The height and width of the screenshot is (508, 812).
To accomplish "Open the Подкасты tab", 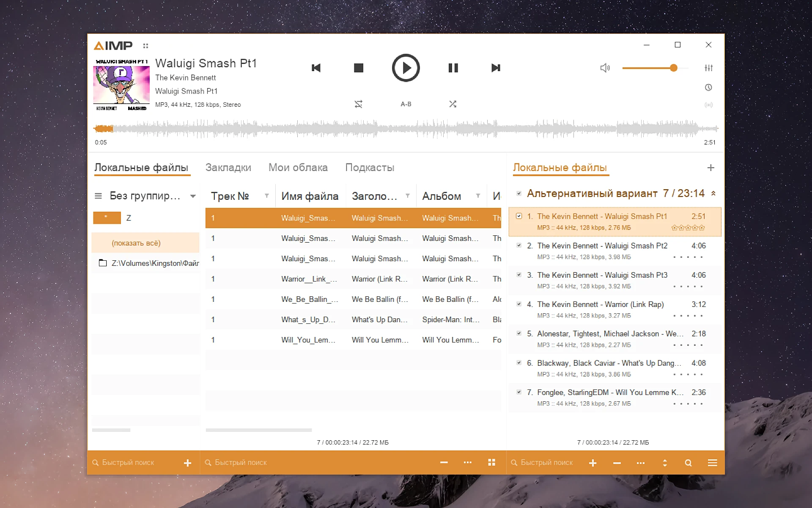I will [x=370, y=168].
